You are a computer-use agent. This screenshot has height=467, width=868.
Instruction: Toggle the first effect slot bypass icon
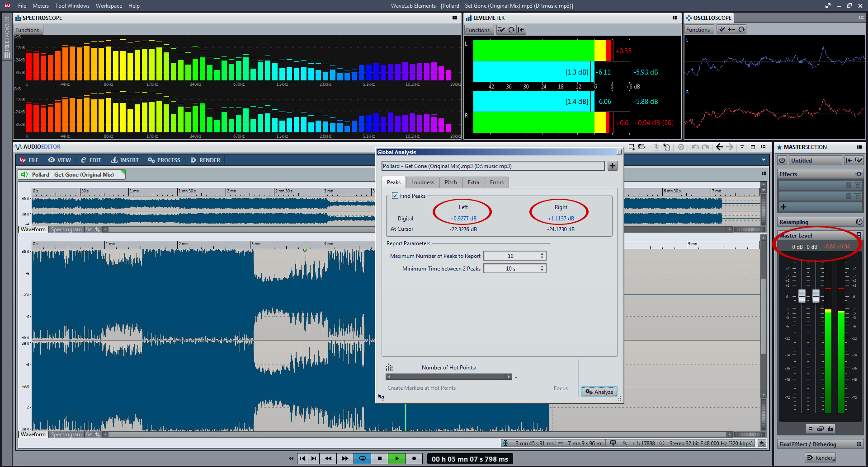tap(858, 185)
